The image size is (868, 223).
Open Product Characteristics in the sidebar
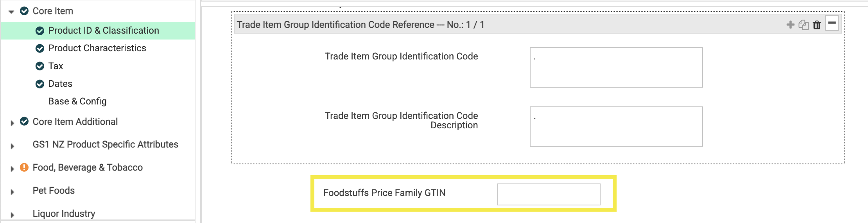(x=97, y=48)
